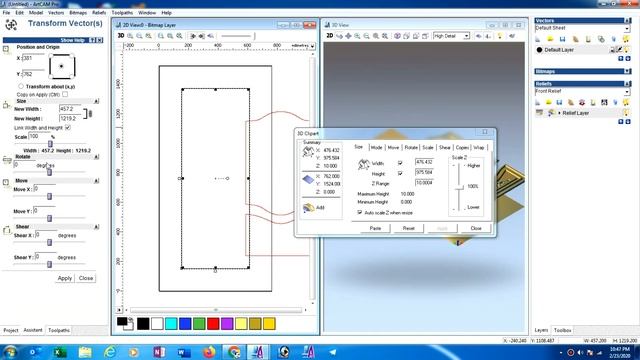This screenshot has width=640, height=360.
Task: Expand the Bitmaps panel
Action: click(x=627, y=71)
